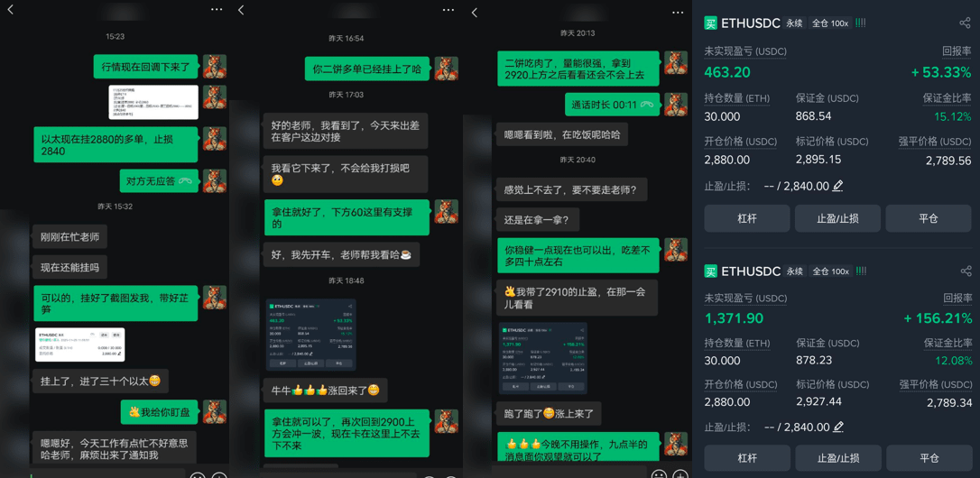Edit stop-loss pencil on second position
This screenshot has width=980, height=478.
coord(838,427)
